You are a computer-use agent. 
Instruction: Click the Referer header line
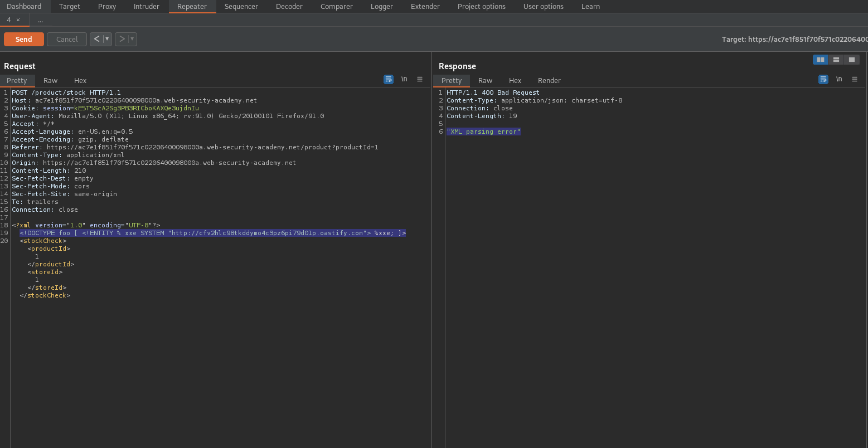tap(195, 147)
